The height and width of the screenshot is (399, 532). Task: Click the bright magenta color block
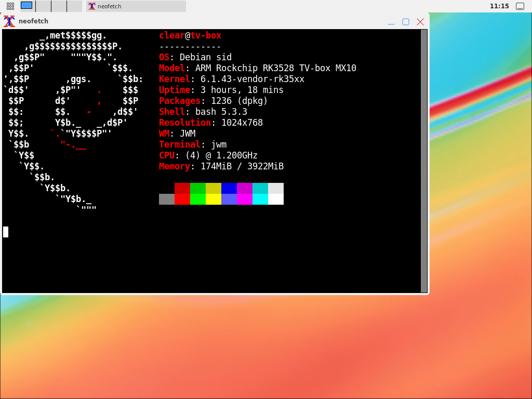tap(245, 199)
